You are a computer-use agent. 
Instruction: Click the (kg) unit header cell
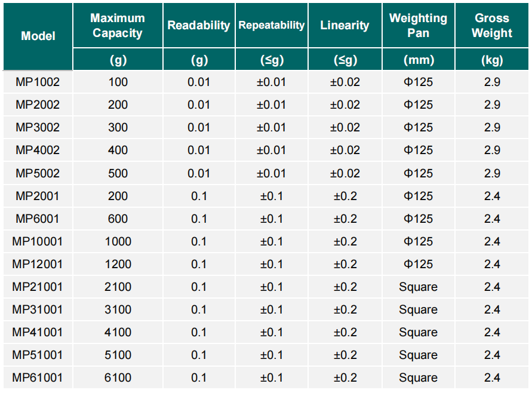[x=492, y=60]
